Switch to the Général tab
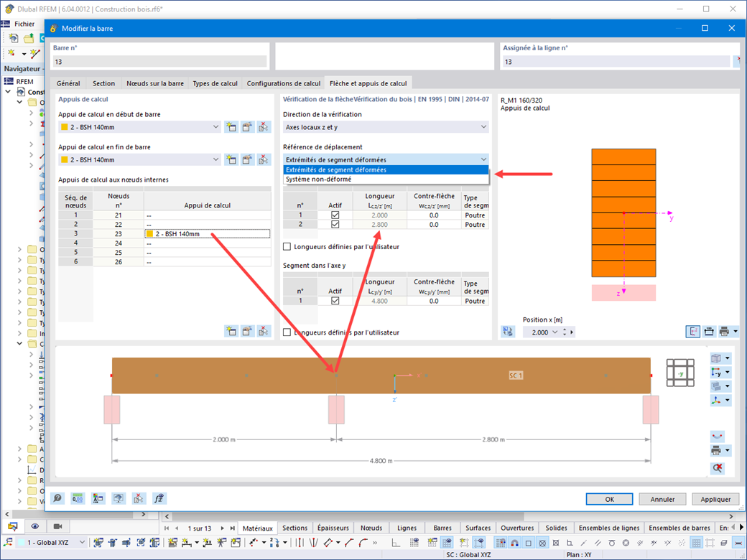The image size is (747, 560). (x=68, y=83)
